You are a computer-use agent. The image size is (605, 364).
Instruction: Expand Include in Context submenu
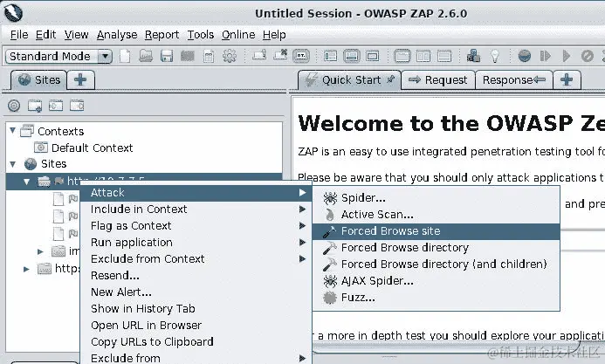coord(196,209)
